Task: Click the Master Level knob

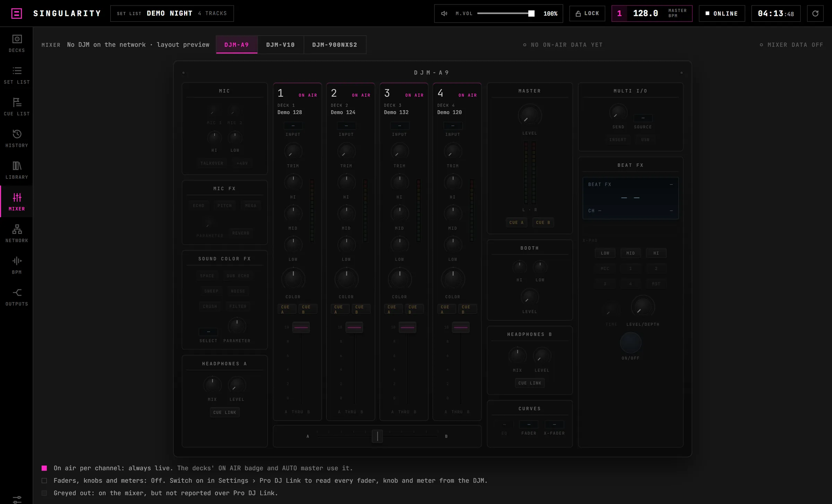Action: click(x=529, y=116)
